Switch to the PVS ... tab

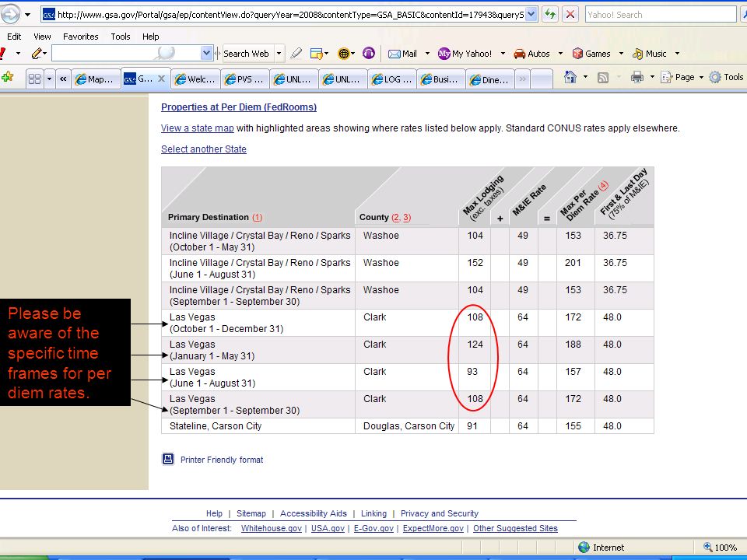click(245, 79)
